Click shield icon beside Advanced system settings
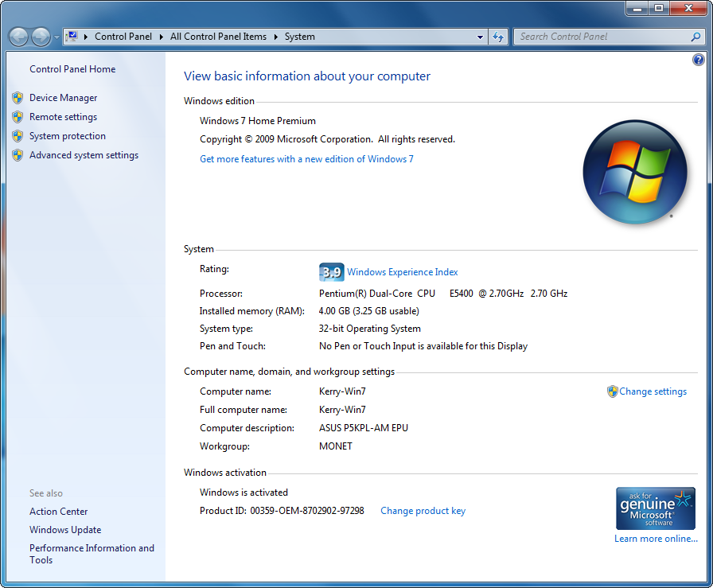Image resolution: width=713 pixels, height=588 pixels. coord(18,155)
